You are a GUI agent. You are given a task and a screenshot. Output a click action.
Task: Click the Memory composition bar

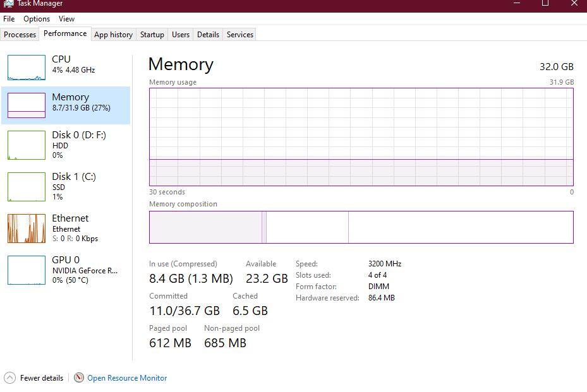(361, 227)
